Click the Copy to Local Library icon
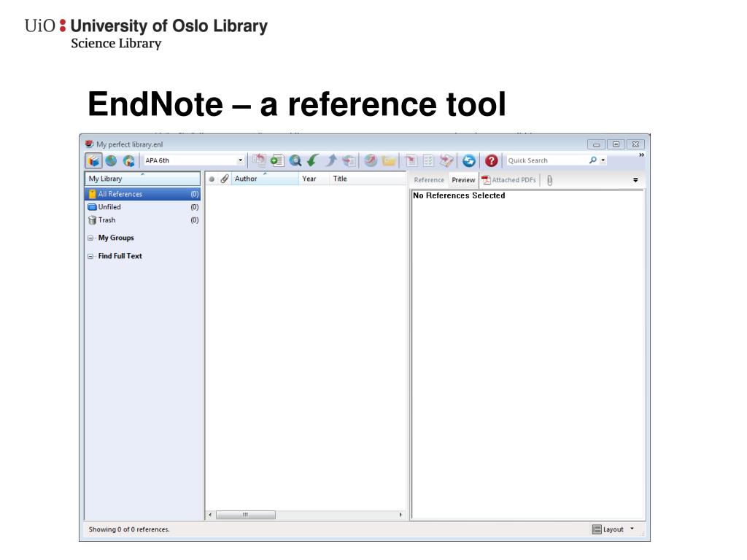Image resolution: width=747 pixels, height=560 pixels. pyautogui.click(x=259, y=160)
